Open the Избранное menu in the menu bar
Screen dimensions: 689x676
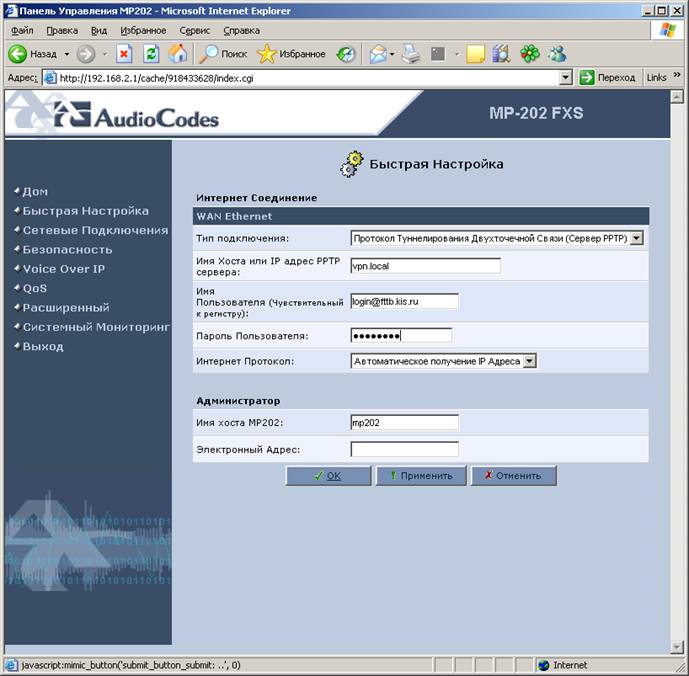143,31
